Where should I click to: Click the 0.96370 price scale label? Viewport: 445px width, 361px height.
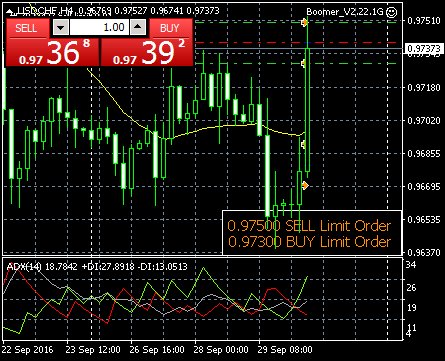pos(424,252)
